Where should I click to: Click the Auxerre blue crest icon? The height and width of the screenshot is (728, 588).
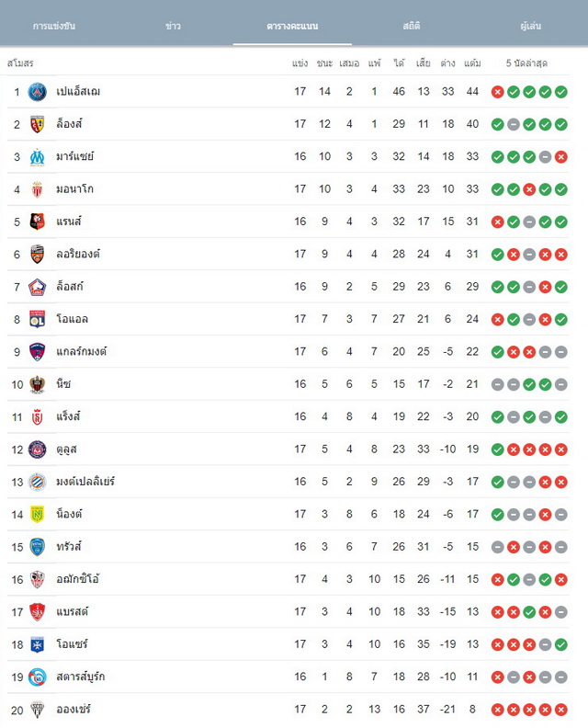click(37, 644)
